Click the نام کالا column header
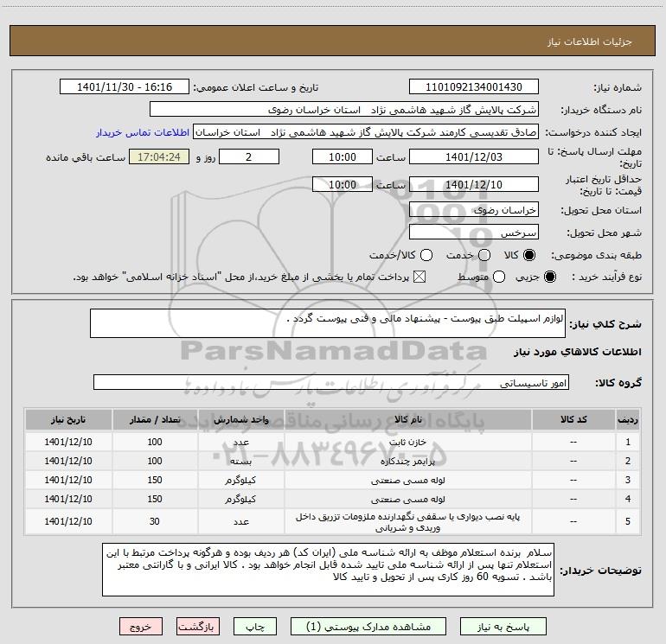666x644 pixels. click(x=407, y=419)
